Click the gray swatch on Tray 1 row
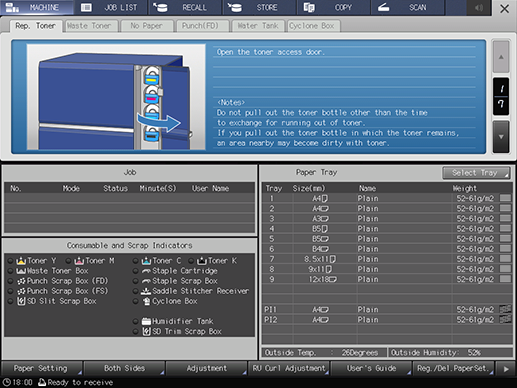Screen dimensions: 517x388 [x=505, y=198]
